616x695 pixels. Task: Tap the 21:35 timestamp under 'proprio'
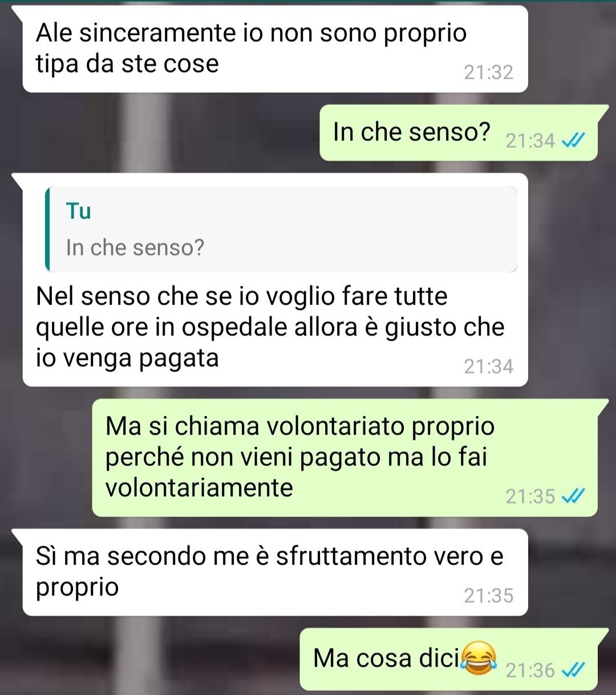click(488, 596)
